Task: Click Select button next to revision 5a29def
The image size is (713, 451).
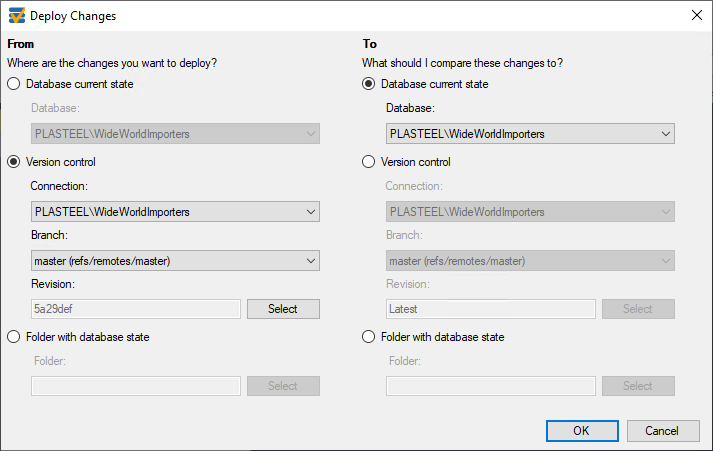Action: point(283,309)
